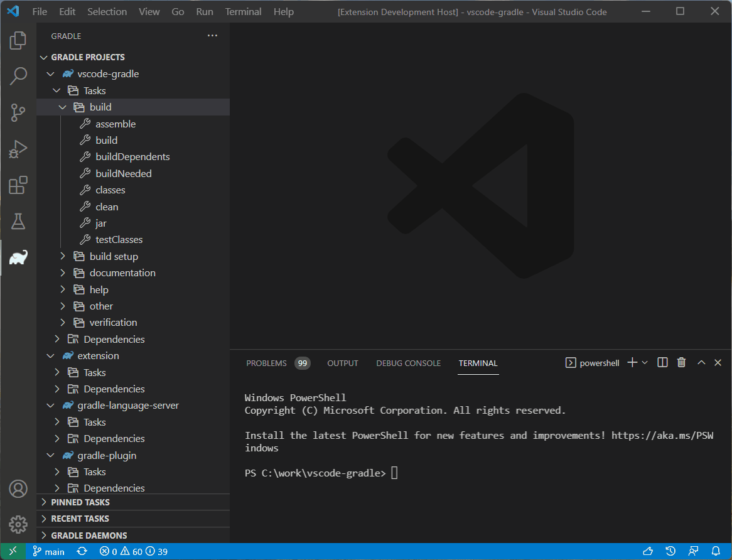Split the terminal panel
The image size is (732, 560).
[662, 362]
